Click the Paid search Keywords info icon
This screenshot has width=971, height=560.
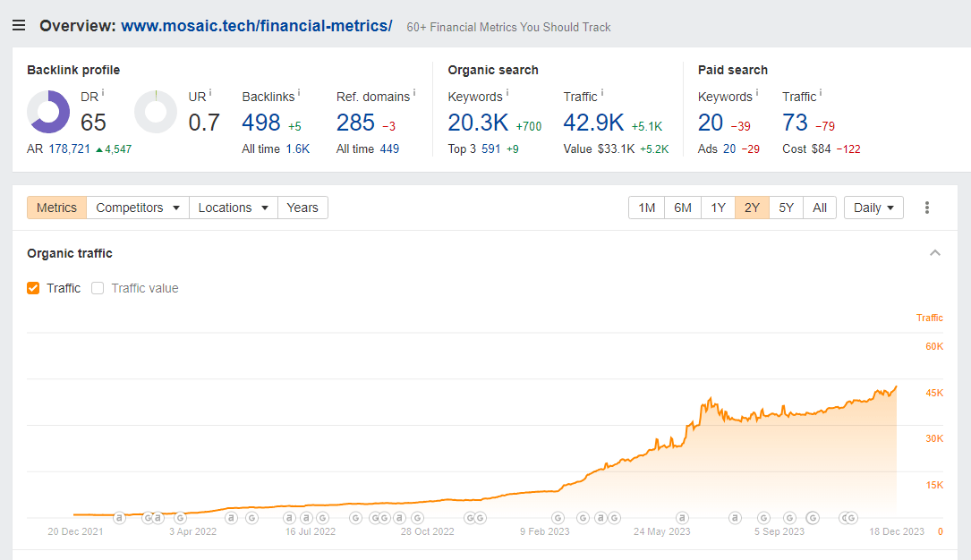click(x=757, y=90)
